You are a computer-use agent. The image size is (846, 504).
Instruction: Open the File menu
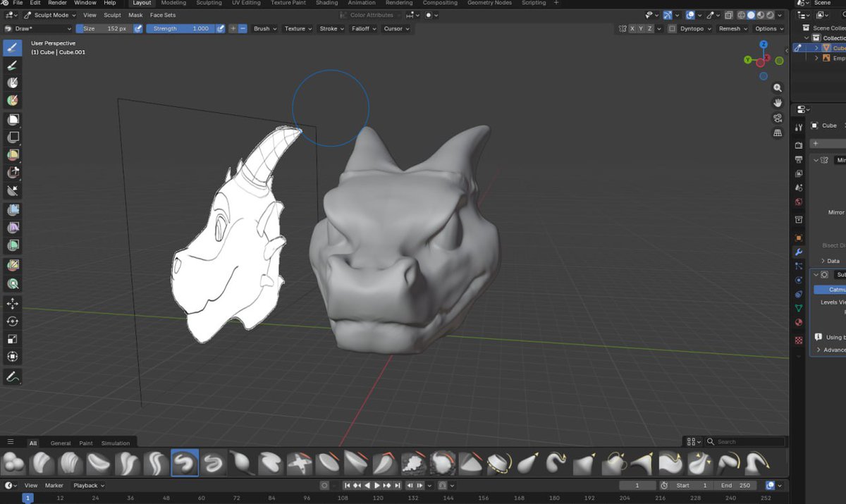[18, 3]
